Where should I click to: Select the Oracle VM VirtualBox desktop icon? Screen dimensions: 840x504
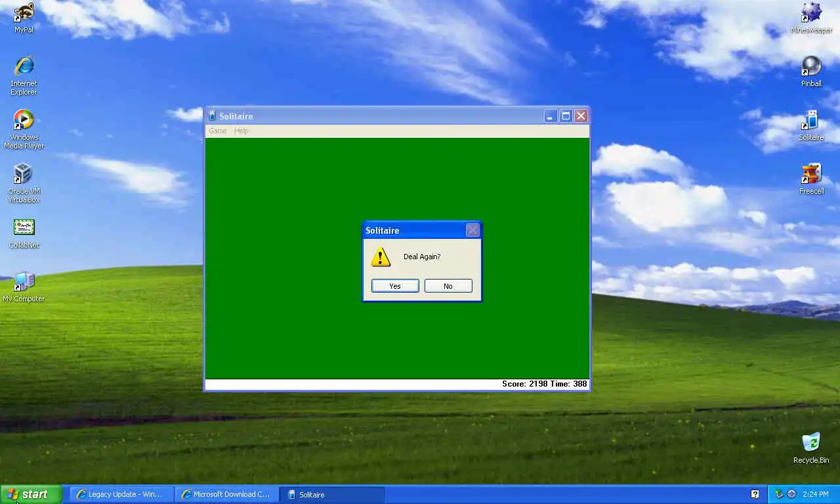[x=24, y=182]
